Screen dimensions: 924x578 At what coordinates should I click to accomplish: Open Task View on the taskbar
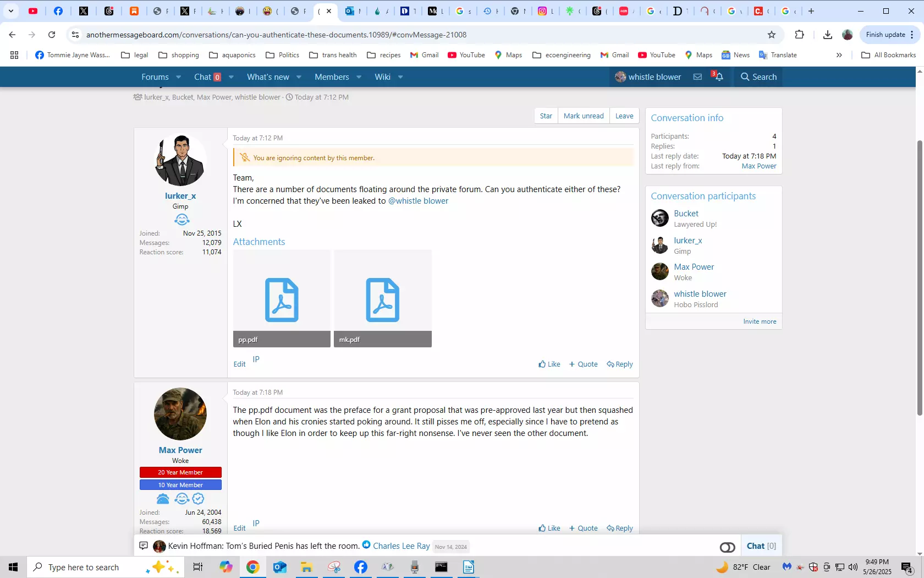[198, 567]
